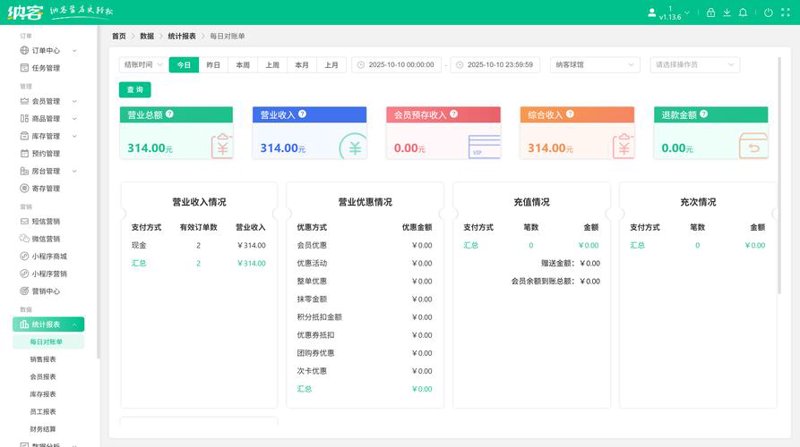The width and height of the screenshot is (800, 447).
Task: Click the 营业总额 help question icon
Action: (x=169, y=114)
